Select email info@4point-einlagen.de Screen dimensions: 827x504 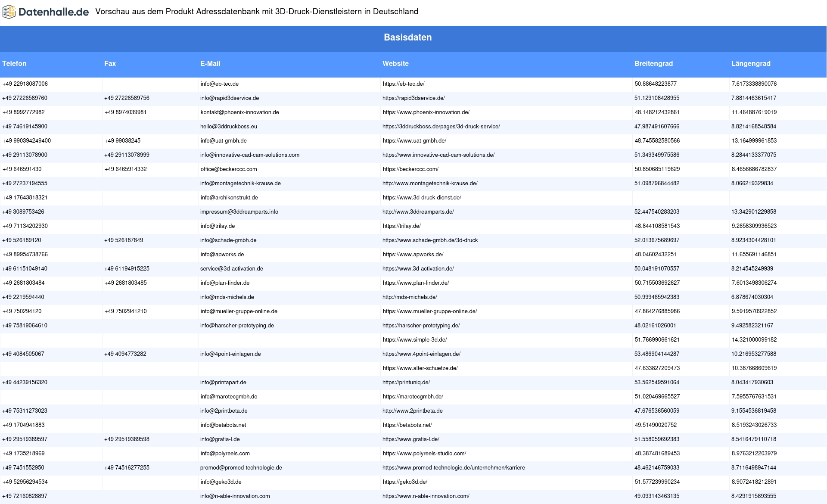point(230,354)
